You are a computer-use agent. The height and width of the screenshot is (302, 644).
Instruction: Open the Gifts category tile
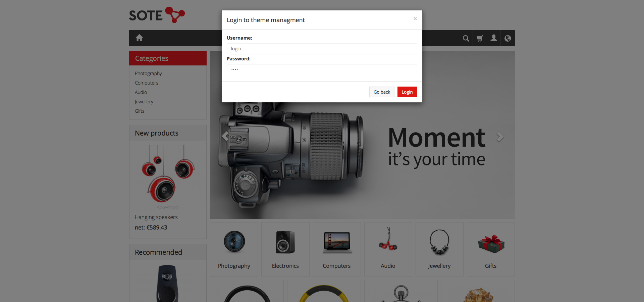(491, 249)
